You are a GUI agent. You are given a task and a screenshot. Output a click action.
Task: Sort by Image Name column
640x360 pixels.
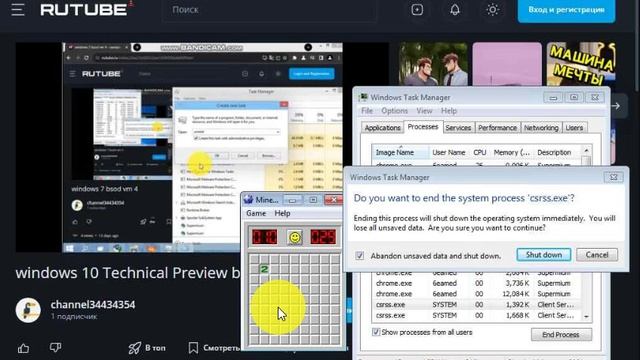[400, 152]
